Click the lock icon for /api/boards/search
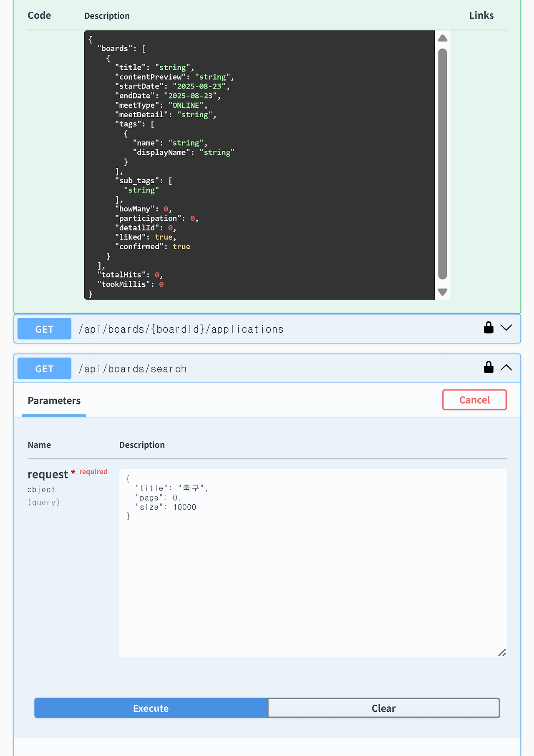The width and height of the screenshot is (534, 756). point(489,367)
